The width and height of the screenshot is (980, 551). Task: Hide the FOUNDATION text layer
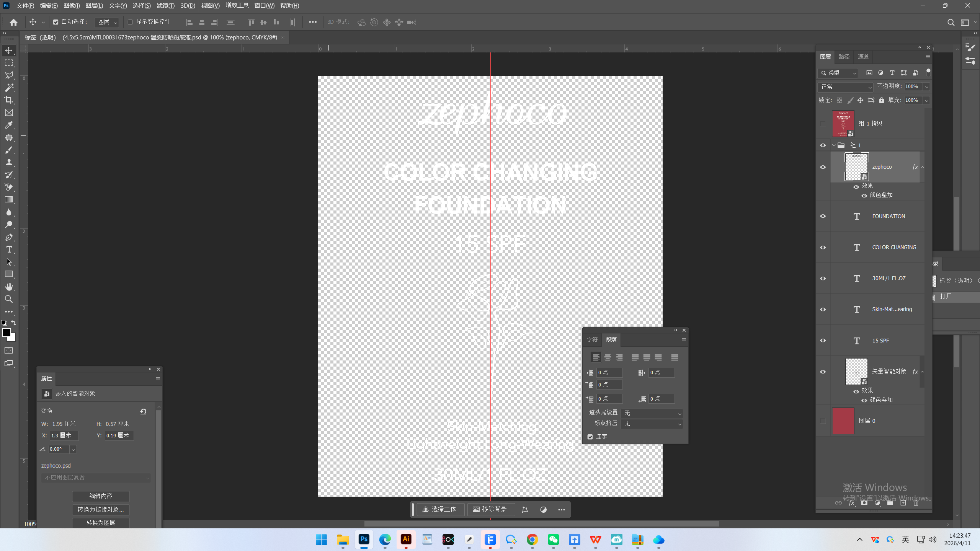click(823, 216)
